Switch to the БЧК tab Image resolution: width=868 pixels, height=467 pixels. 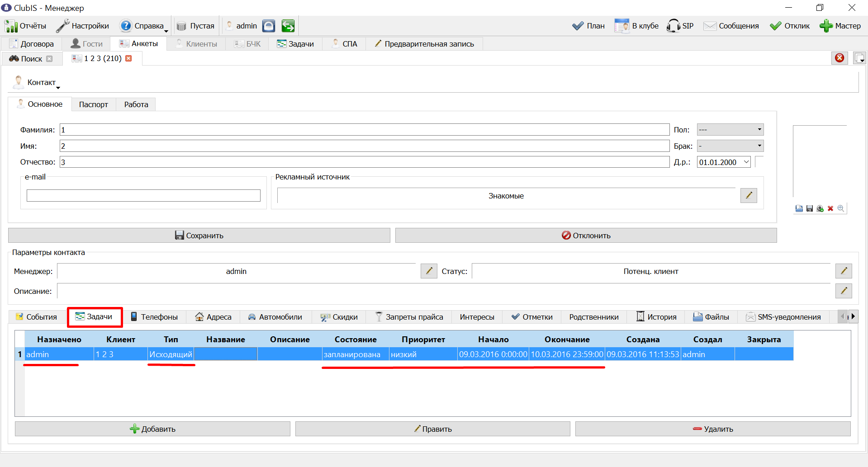(247, 44)
